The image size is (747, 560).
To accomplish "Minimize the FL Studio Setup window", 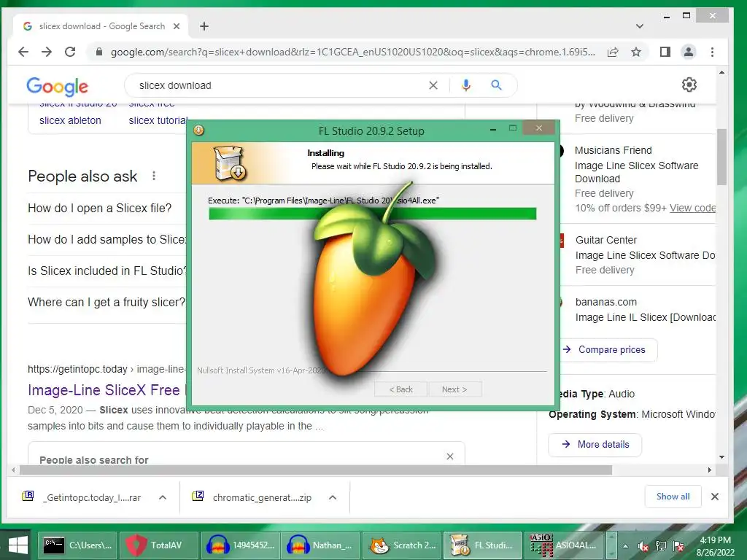I will (493, 129).
